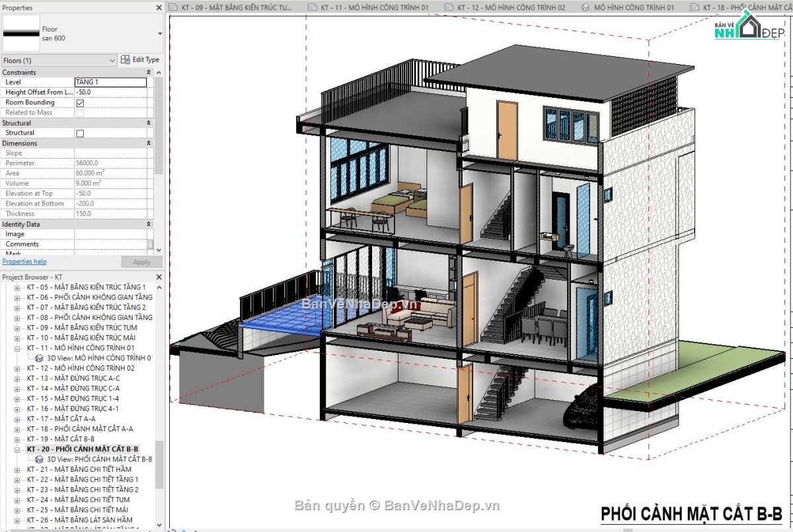
Task: Open the Properties help link
Action: click(24, 262)
